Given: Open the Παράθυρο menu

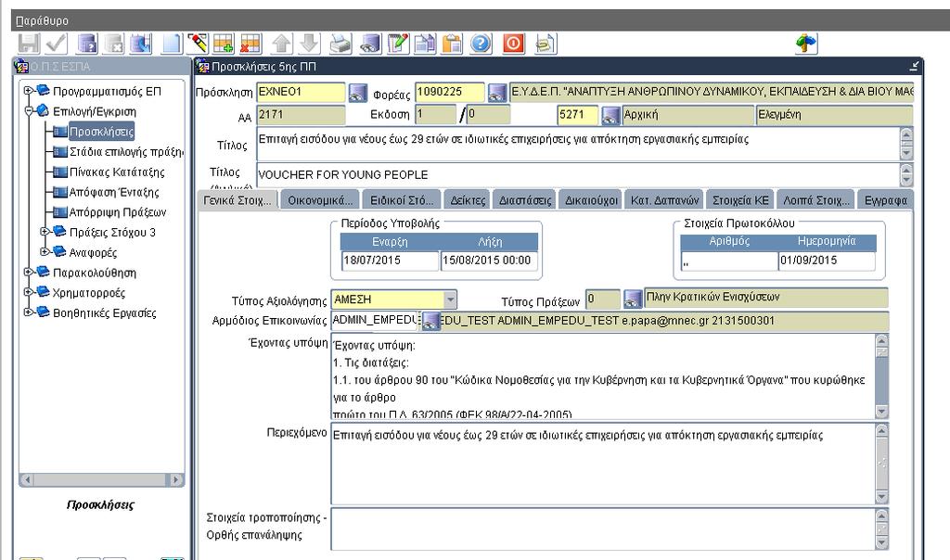Looking at the screenshot, I should click(x=42, y=20).
